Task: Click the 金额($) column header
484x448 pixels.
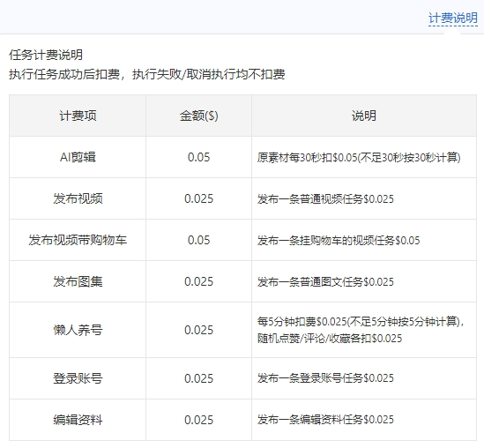Action: [198, 116]
